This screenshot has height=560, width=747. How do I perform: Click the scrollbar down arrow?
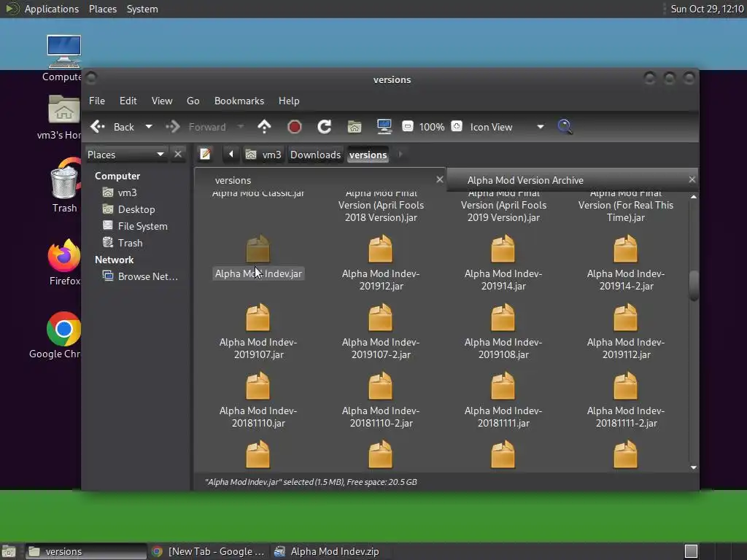click(694, 467)
